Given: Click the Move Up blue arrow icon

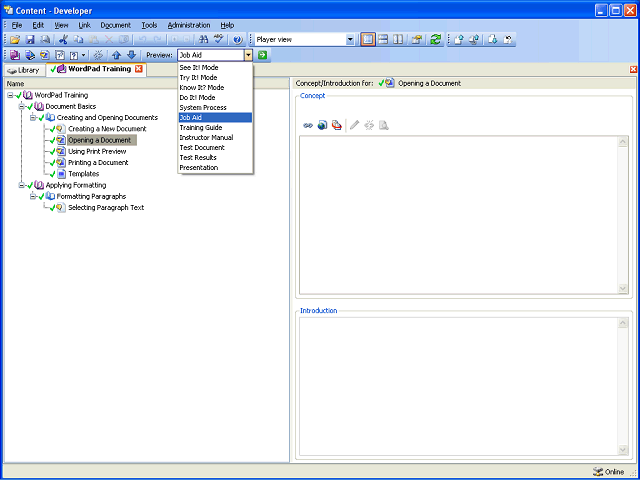Looking at the screenshot, I should [116, 55].
